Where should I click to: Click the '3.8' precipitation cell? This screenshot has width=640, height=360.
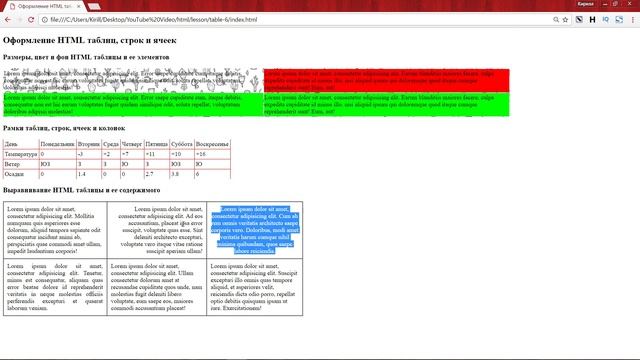click(182, 174)
